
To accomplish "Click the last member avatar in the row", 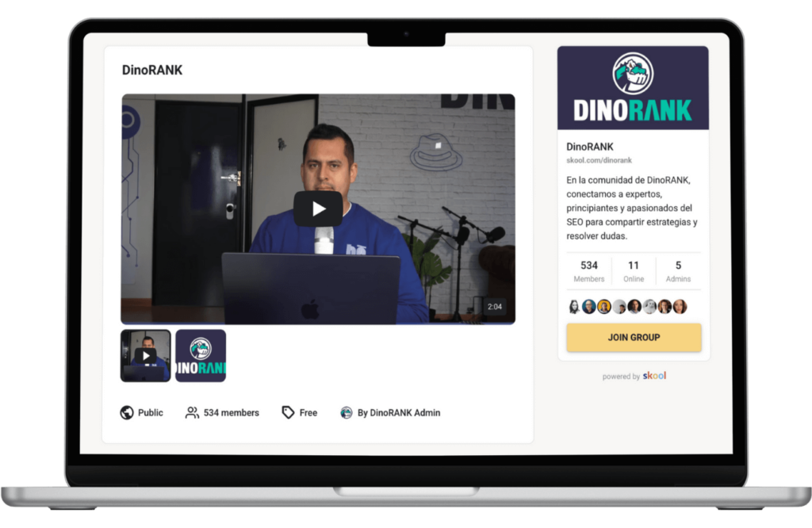I will 680,307.
